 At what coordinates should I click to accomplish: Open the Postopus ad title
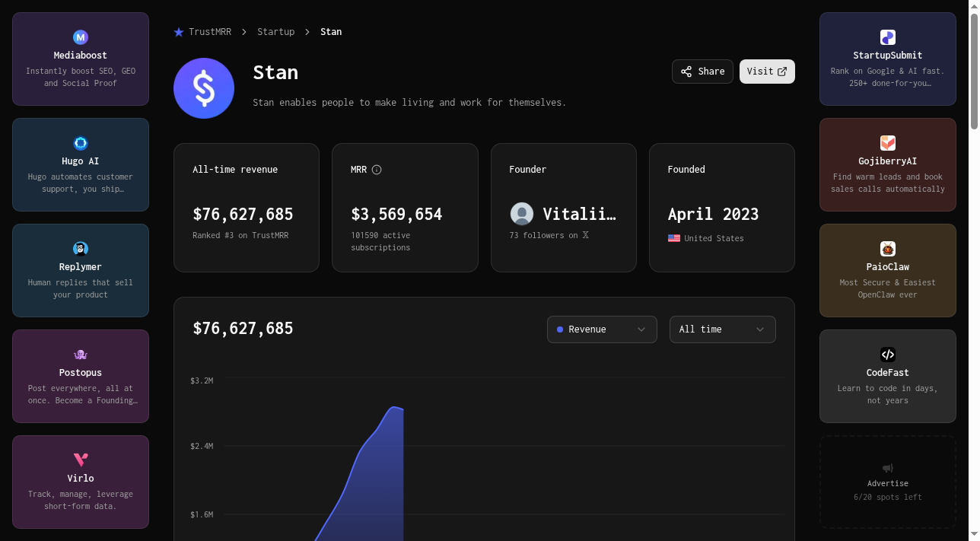click(81, 373)
